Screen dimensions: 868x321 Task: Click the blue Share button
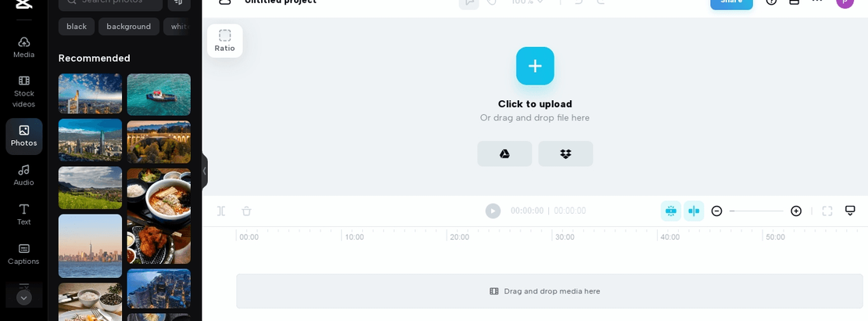pyautogui.click(x=731, y=2)
